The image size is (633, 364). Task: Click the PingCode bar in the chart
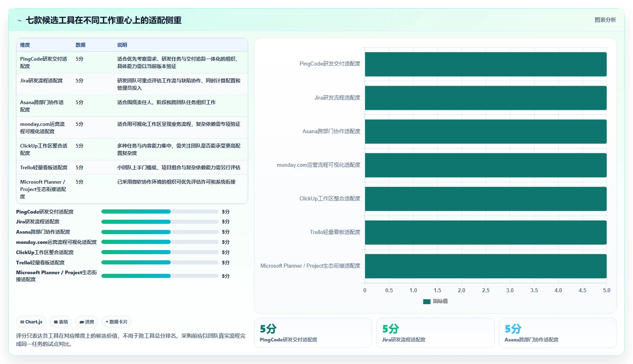(486, 64)
